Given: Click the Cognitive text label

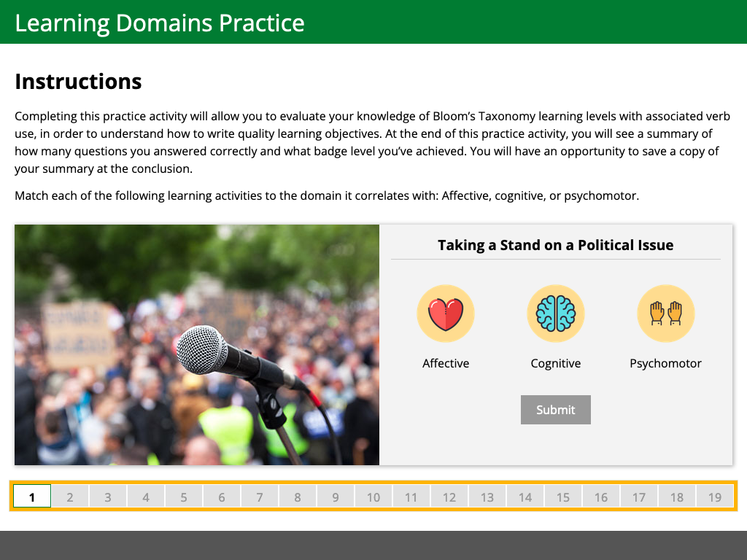Looking at the screenshot, I should (x=556, y=363).
